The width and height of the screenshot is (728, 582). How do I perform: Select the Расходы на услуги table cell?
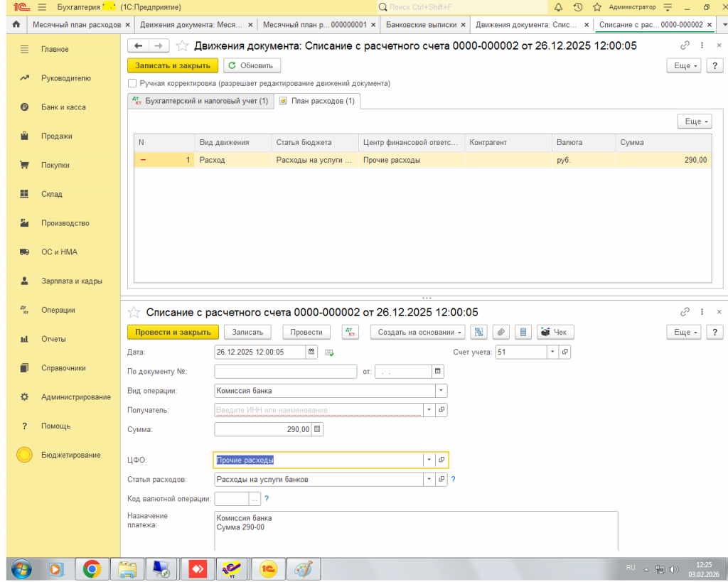point(314,160)
